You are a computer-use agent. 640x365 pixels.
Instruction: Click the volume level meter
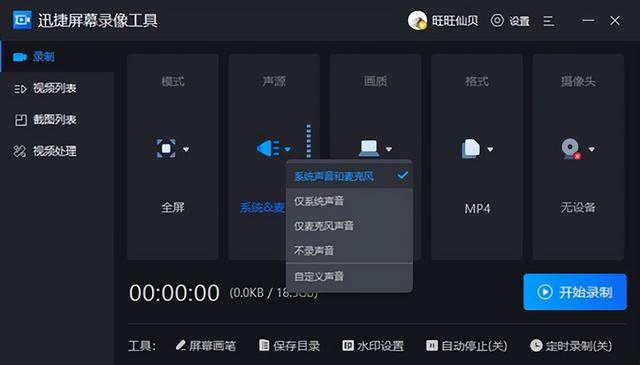[309, 141]
